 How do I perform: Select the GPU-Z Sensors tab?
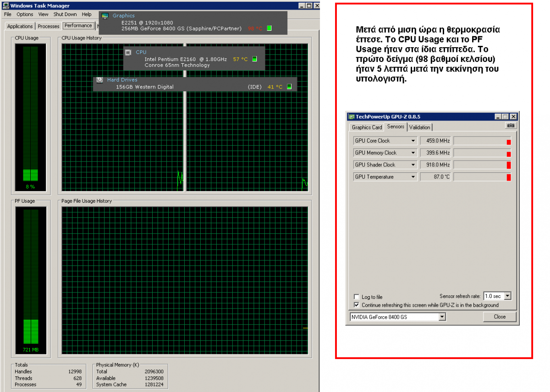click(x=396, y=127)
